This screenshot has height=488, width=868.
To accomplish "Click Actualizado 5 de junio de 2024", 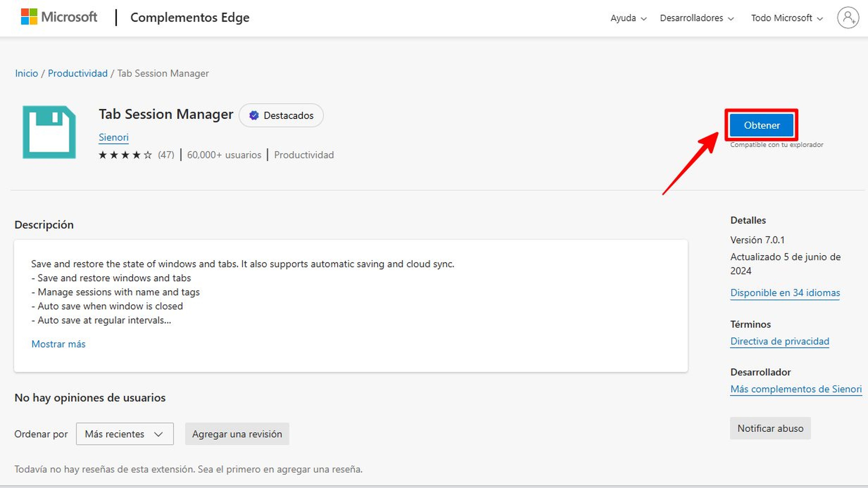I will pyautogui.click(x=785, y=264).
